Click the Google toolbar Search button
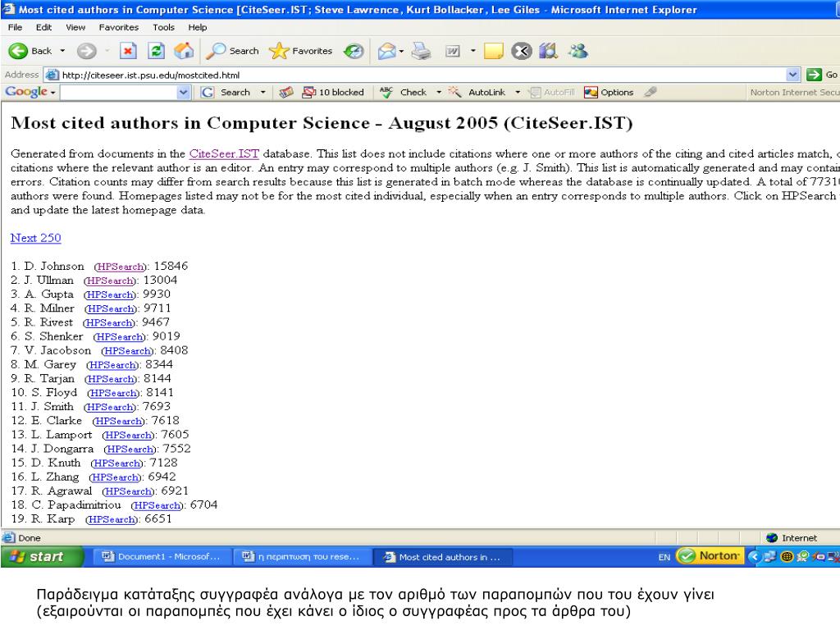Viewport: 840px width, 630px height. click(226, 92)
